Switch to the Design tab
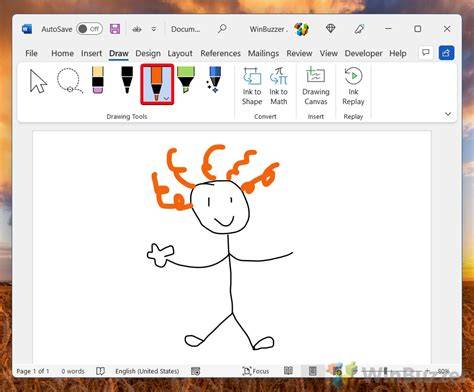This screenshot has width=474, height=392. [x=148, y=53]
